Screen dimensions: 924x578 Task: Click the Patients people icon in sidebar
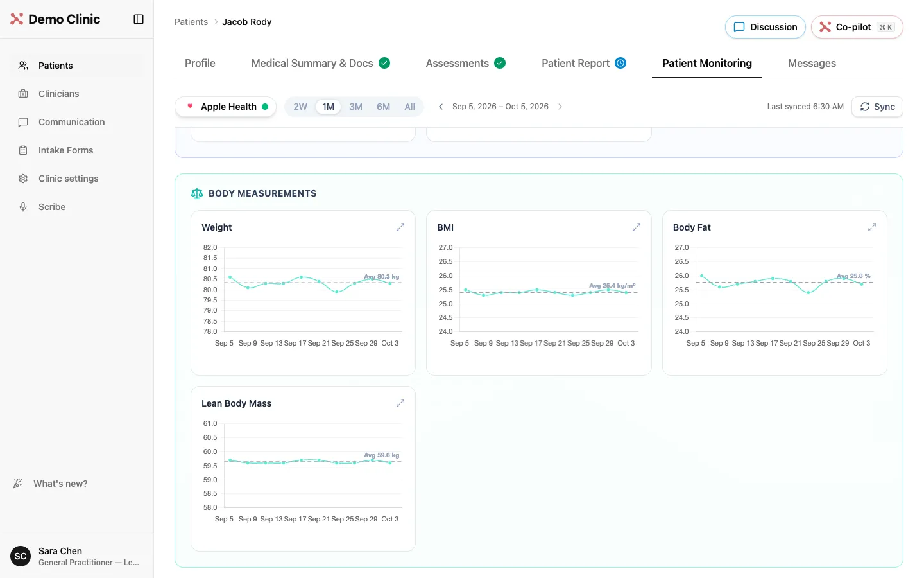(x=23, y=66)
